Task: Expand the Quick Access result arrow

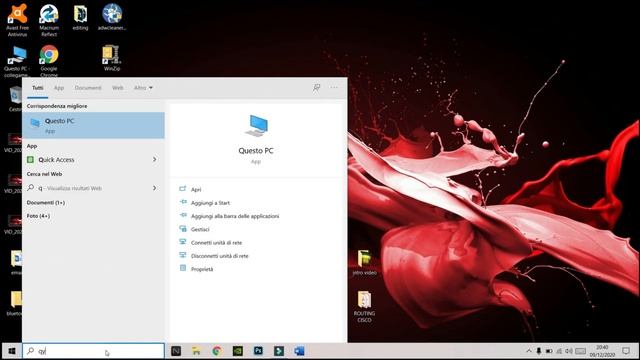Action: [x=155, y=160]
